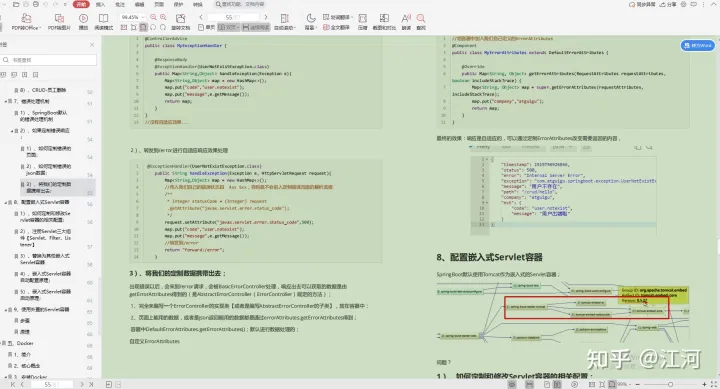This screenshot has width=720, height=389.
Task: Open the background color dropdown
Action: coord(310,22)
